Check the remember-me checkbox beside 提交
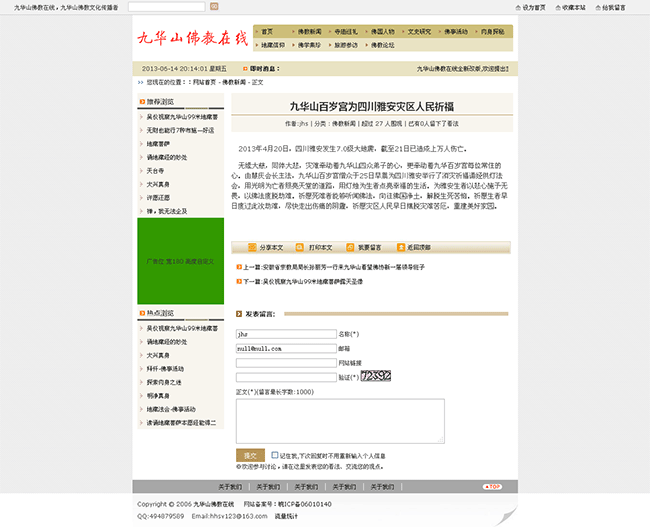 275,455
